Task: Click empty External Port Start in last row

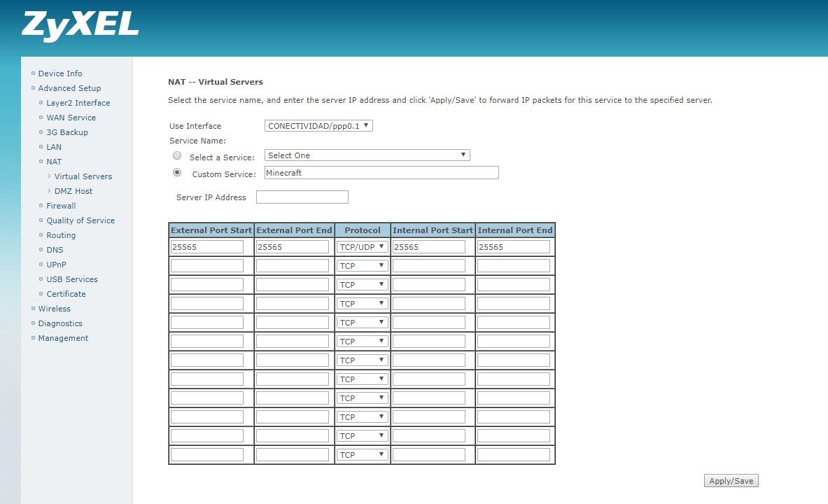Action: pos(207,455)
